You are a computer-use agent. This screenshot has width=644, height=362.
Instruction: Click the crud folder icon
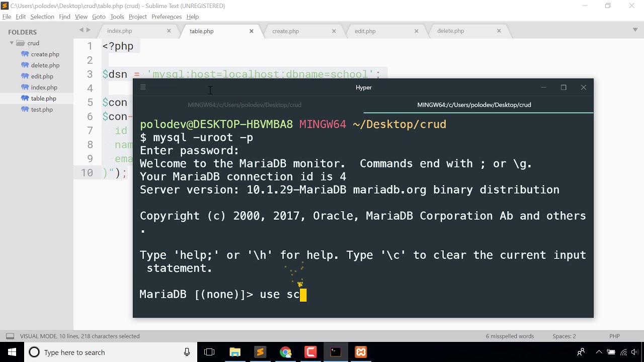20,43
